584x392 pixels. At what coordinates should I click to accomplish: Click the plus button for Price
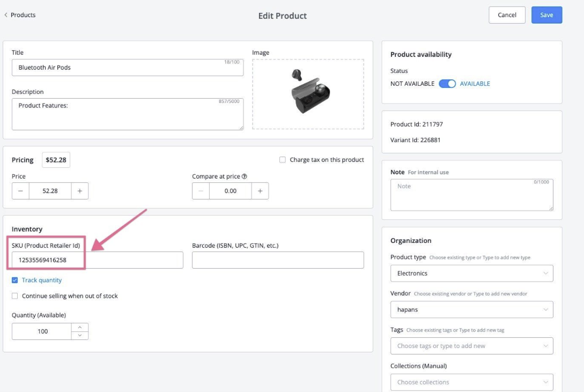79,191
